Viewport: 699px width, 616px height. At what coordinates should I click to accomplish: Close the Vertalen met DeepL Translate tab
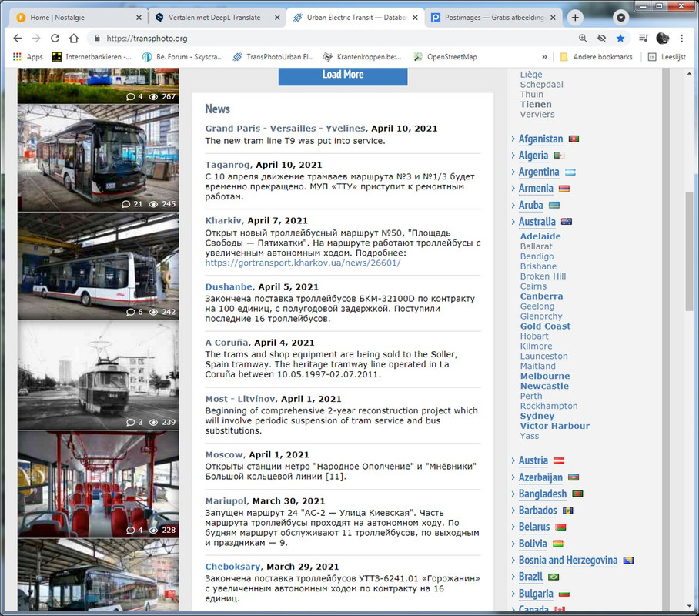(277, 18)
